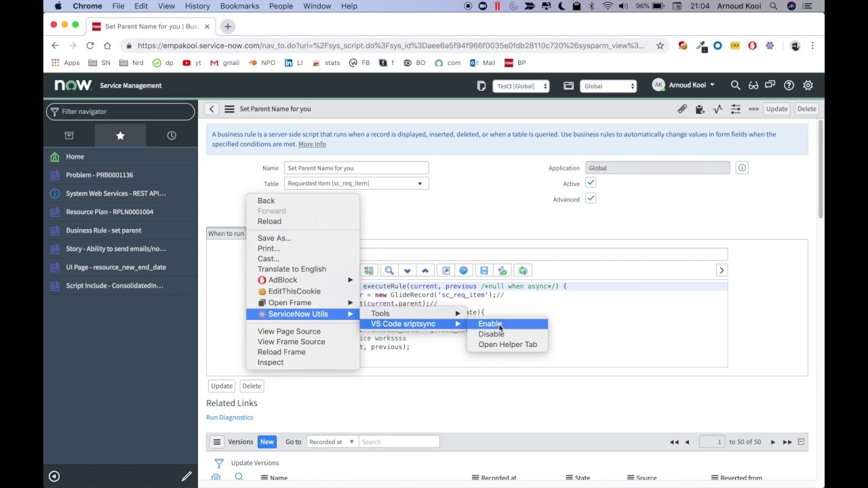Click the editor find-next down arrow icon
Screen dimensions: 868x488
pyautogui.click(x=407, y=270)
